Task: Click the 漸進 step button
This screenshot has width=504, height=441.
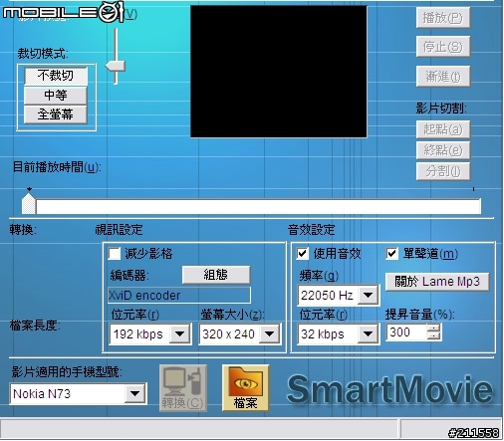Action: [443, 77]
